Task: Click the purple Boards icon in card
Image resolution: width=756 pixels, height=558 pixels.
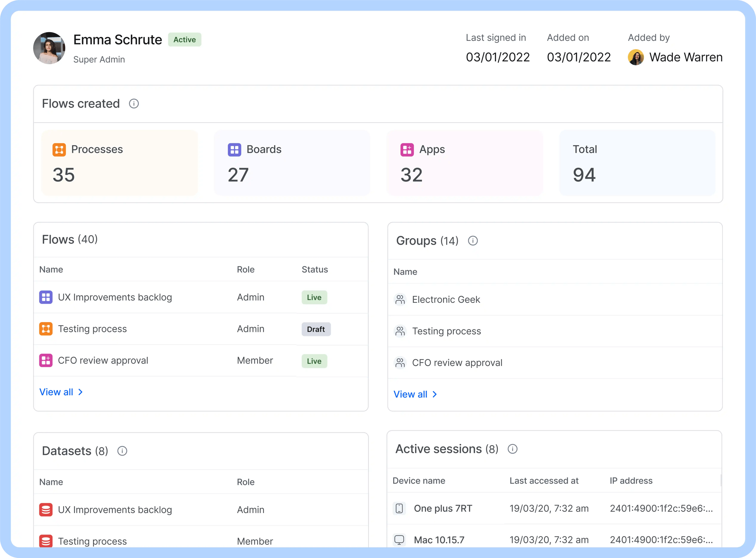Action: coord(234,150)
